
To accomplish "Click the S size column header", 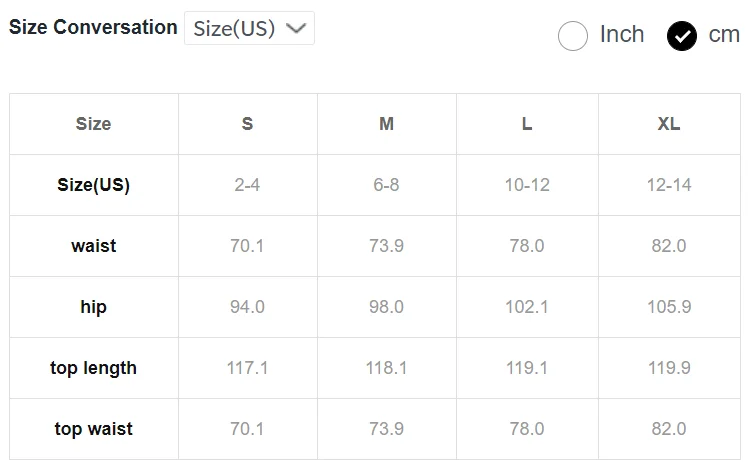I will coord(247,124).
